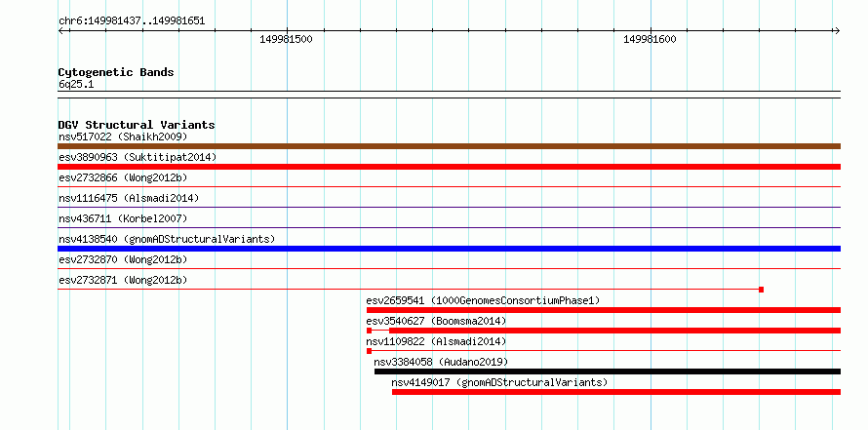The height and width of the screenshot is (430, 868).
Task: Click the nsv517022 (Shaikh2009) label
Action: (123, 137)
